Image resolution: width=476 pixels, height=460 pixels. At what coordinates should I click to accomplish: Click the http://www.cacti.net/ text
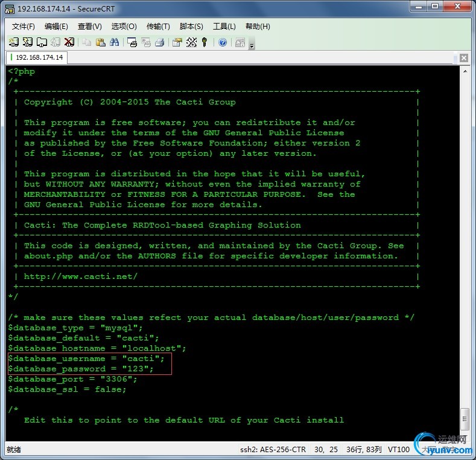click(81, 276)
